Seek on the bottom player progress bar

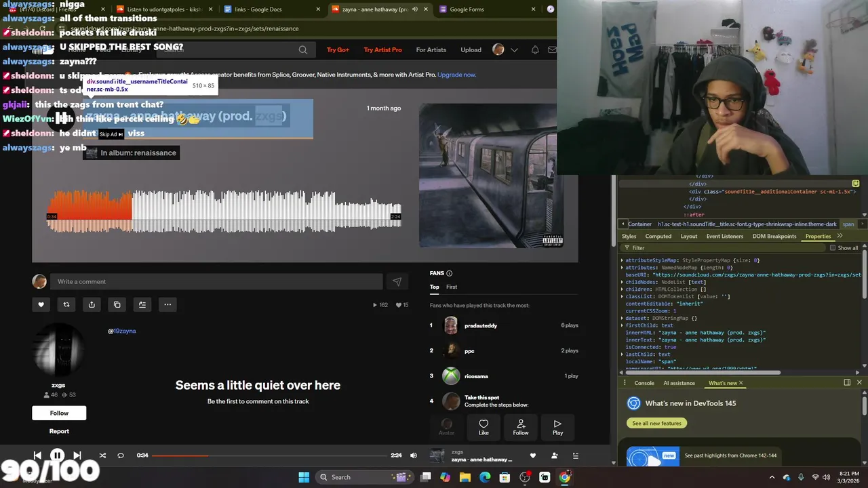[x=270, y=455]
